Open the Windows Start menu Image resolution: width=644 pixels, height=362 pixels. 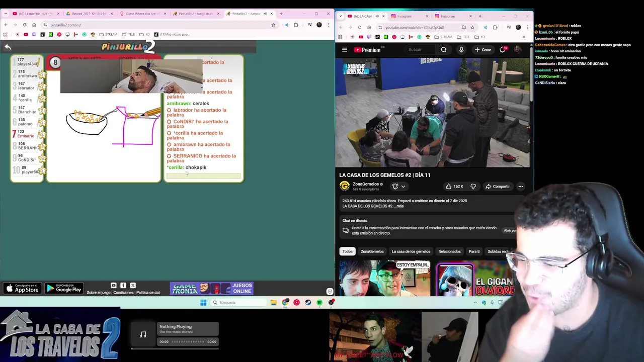(x=203, y=303)
